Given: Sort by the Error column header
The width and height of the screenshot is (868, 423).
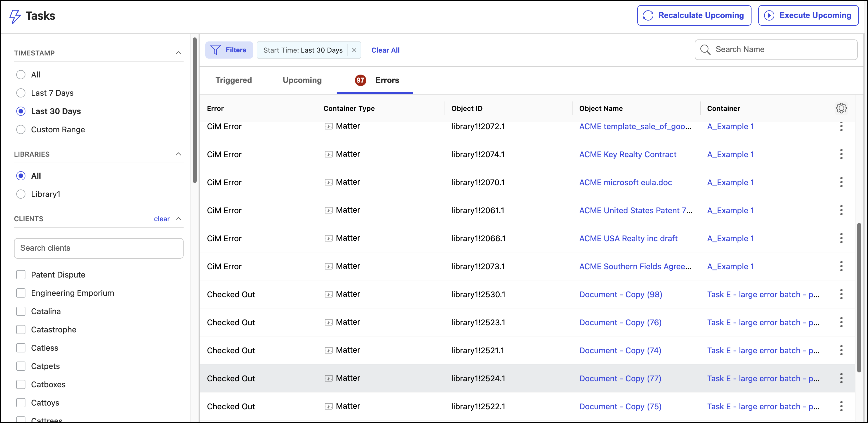Looking at the screenshot, I should tap(215, 108).
